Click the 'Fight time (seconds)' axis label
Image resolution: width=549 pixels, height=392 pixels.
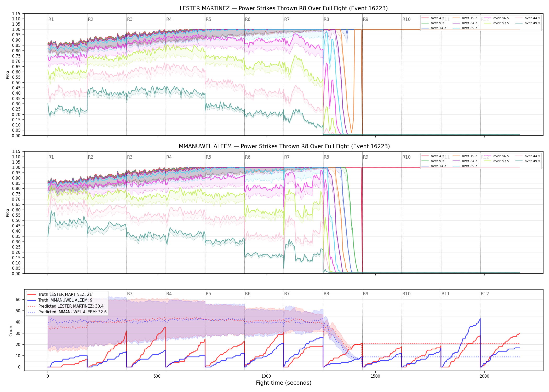pyautogui.click(x=284, y=383)
